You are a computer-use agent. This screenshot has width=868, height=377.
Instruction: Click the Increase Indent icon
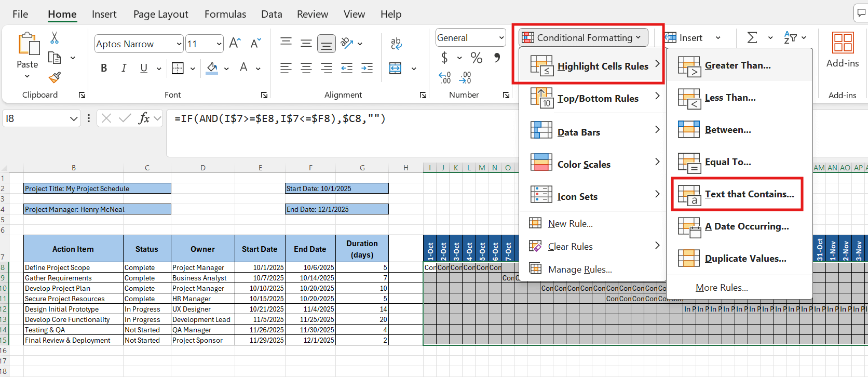coord(367,68)
